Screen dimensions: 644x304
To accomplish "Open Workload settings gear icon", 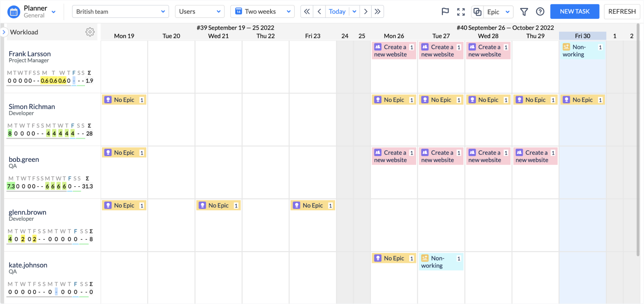I will (90, 32).
